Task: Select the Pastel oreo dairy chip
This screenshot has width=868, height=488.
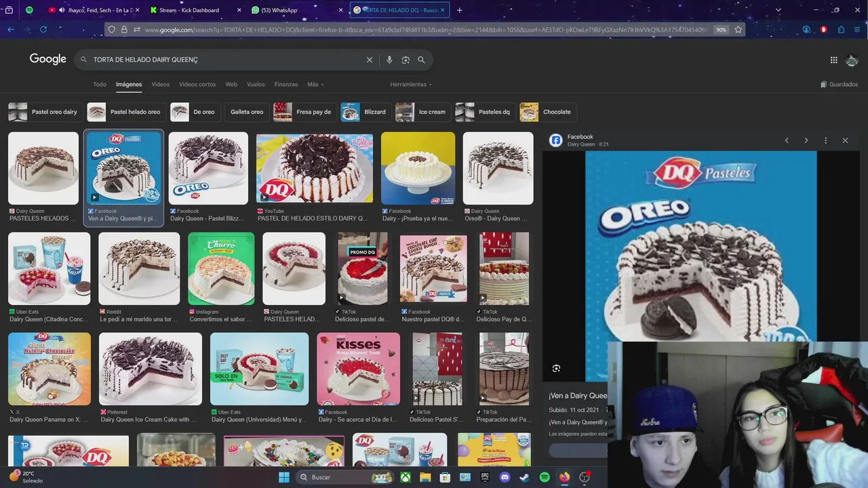Action: 45,112
